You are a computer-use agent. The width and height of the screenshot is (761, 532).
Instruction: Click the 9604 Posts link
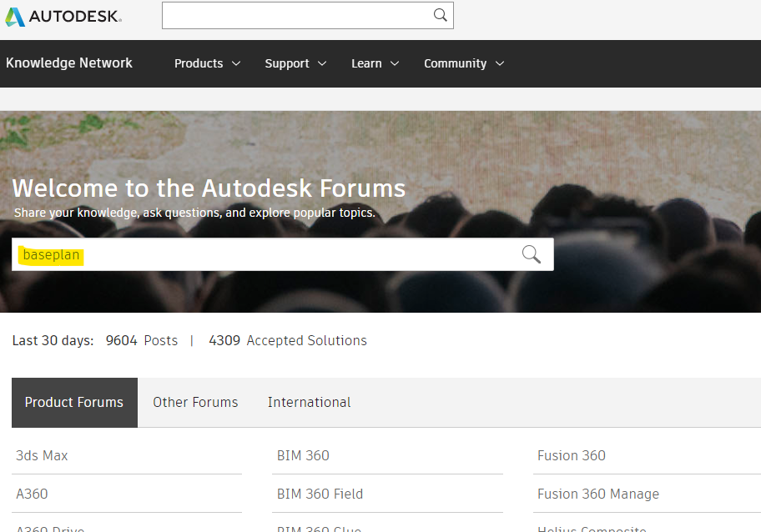click(142, 340)
